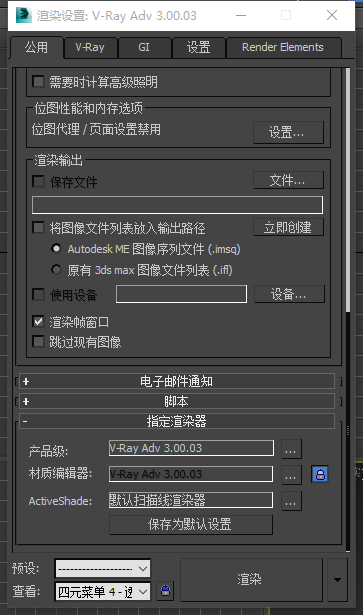Click the ActiveShade renderer name field
The width and height of the screenshot is (363, 615).
click(191, 500)
